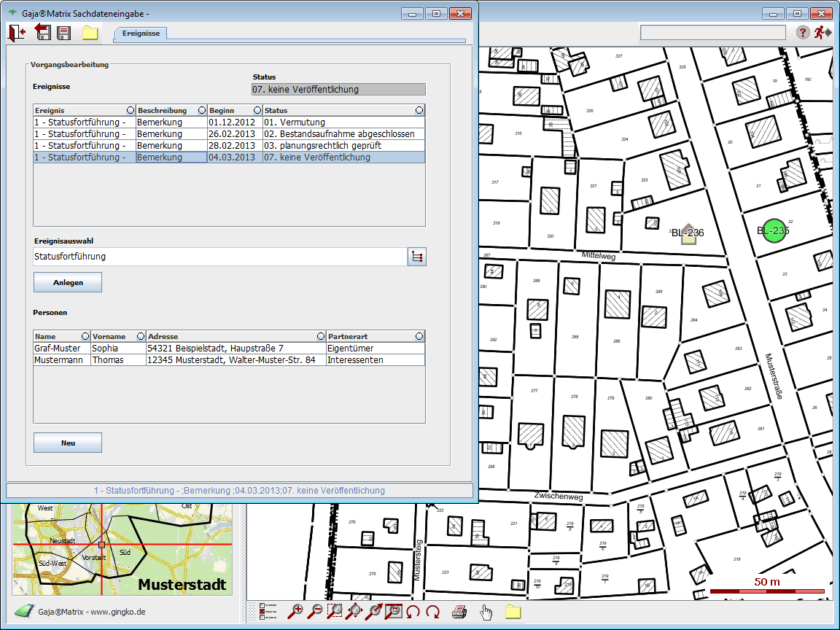Click the Ereignisse tab
The height and width of the screenshot is (630, 840).
pos(141,34)
